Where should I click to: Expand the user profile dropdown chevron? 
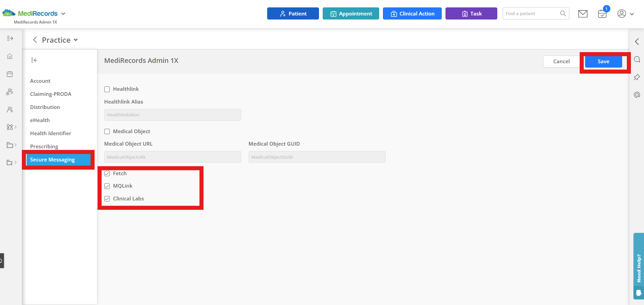click(632, 14)
